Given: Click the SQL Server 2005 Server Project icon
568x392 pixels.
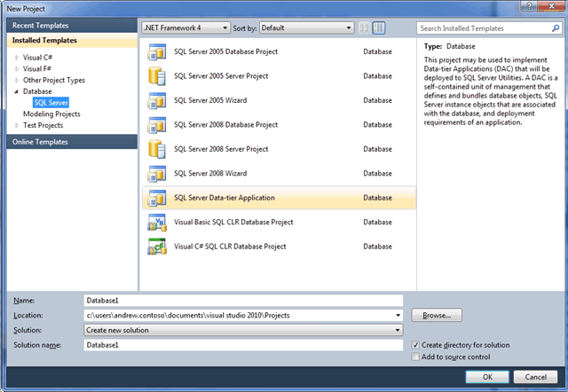Looking at the screenshot, I should 157,76.
